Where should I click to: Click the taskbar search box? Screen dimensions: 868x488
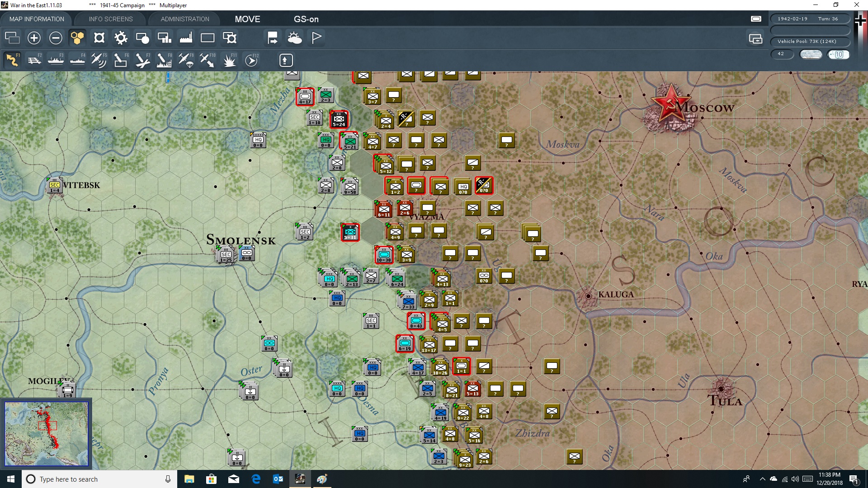tap(99, 479)
